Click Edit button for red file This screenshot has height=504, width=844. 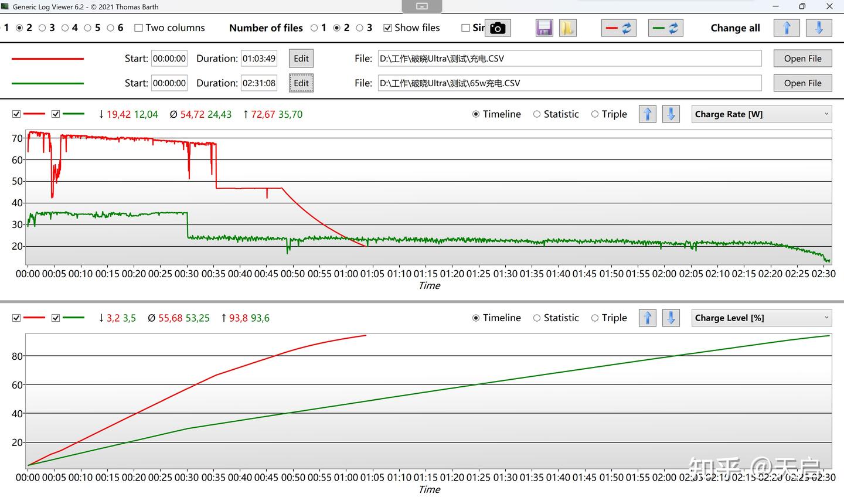(x=301, y=59)
